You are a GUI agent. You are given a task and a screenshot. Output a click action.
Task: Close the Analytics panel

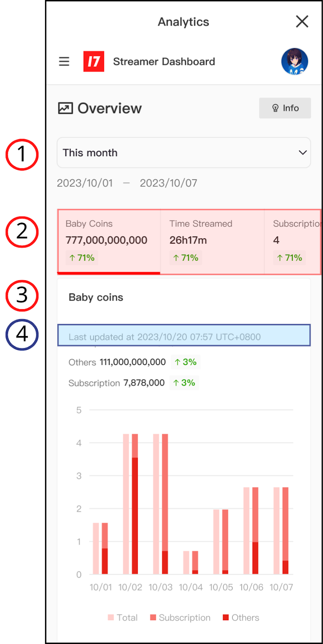(302, 22)
